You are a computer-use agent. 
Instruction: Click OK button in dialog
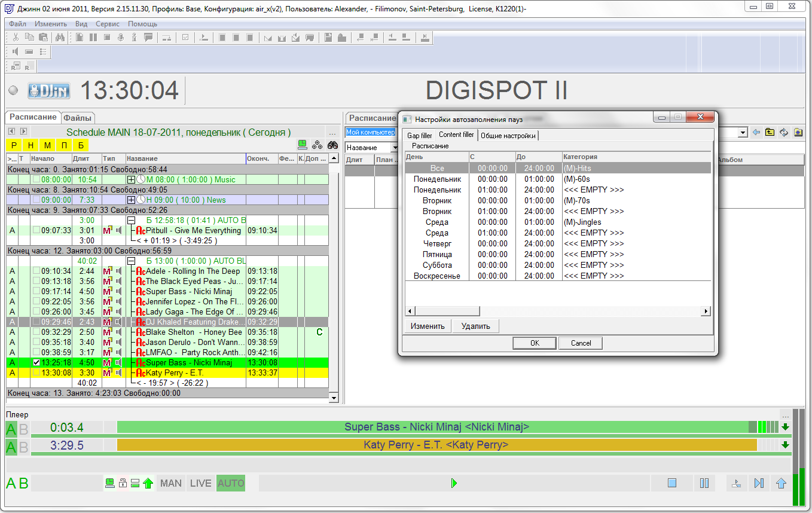point(535,343)
